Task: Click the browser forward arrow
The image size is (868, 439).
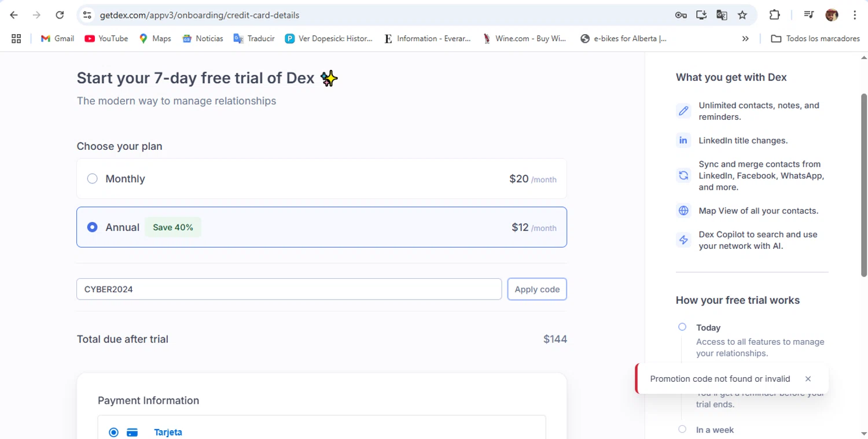Action: coord(36,15)
